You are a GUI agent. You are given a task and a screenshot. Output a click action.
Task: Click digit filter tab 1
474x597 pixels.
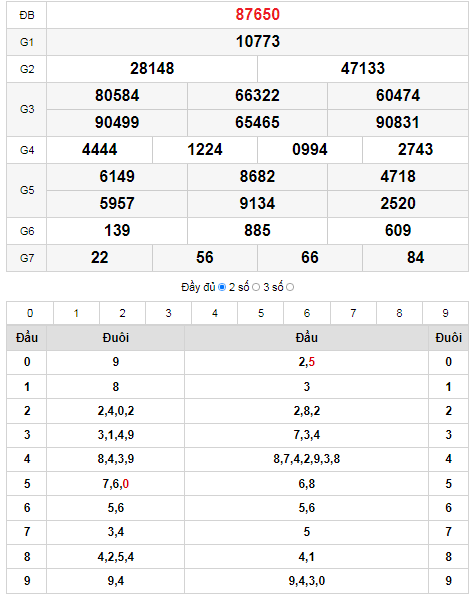[x=76, y=313]
